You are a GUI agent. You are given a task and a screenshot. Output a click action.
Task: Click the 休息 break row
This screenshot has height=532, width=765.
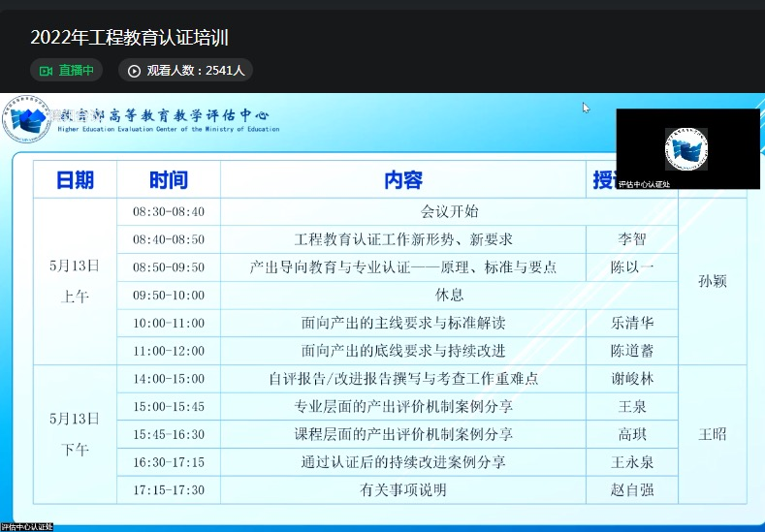click(x=449, y=295)
